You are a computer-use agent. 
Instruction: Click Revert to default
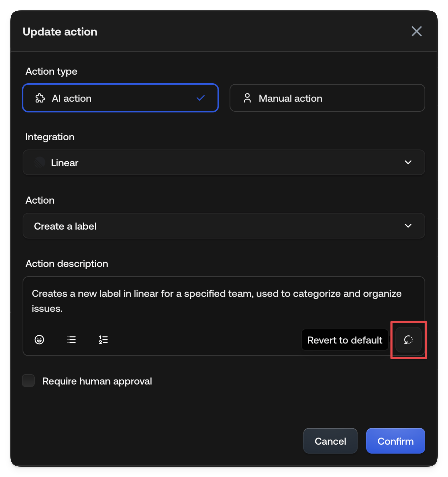345,340
